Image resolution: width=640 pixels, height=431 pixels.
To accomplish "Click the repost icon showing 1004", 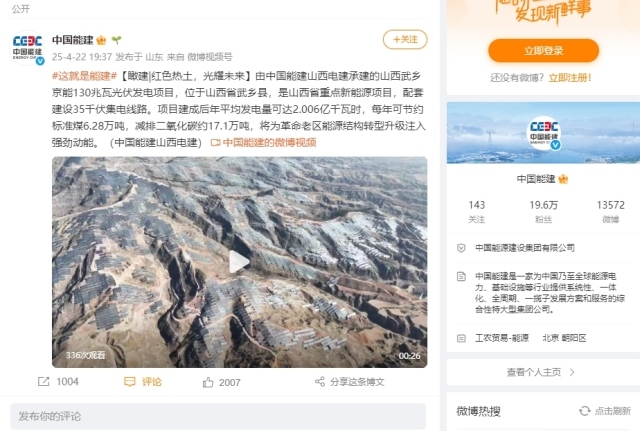I will point(44,382).
